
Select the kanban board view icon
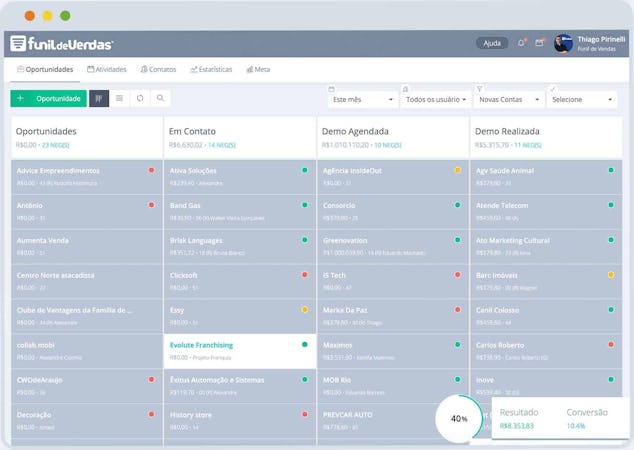99,99
